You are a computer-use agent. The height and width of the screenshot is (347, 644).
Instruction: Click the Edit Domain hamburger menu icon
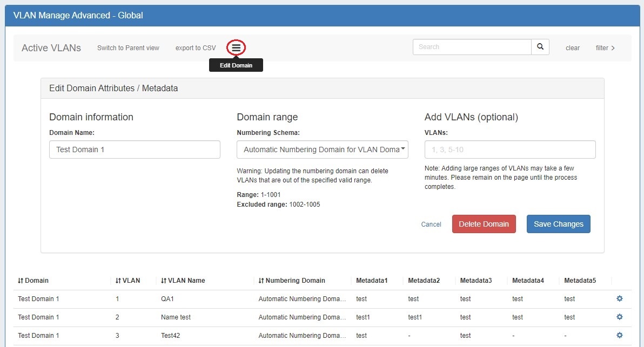[236, 48]
